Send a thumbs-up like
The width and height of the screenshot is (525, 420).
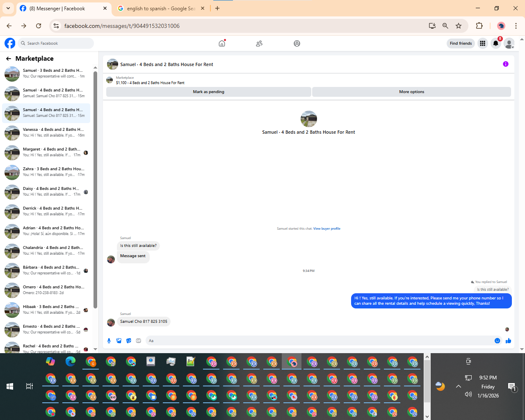point(509,340)
